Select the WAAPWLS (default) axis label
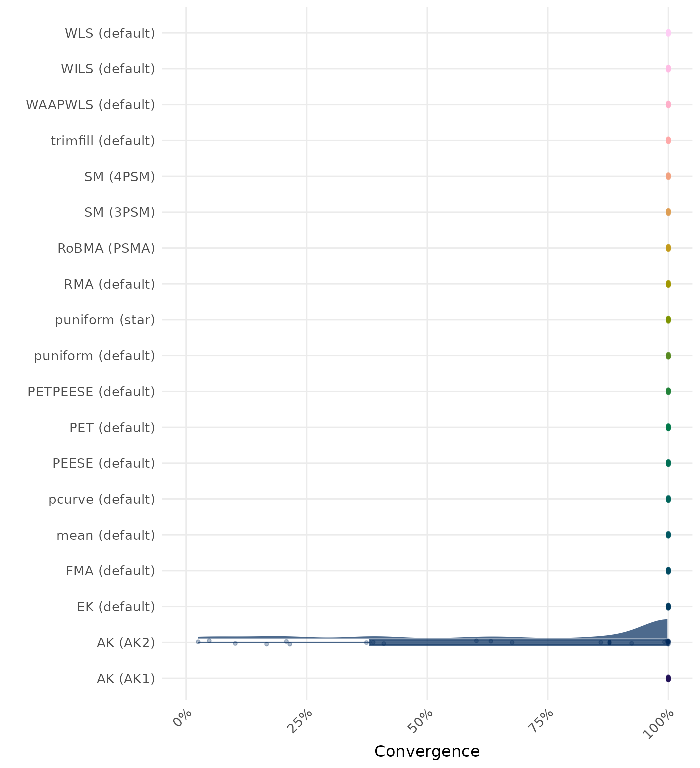The height and width of the screenshot is (768, 700). click(90, 105)
